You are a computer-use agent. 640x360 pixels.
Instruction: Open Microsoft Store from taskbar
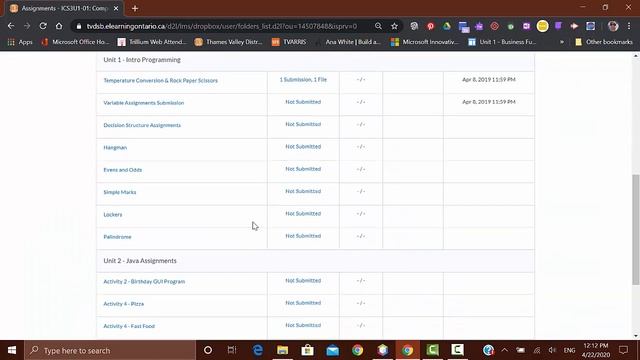point(307,350)
